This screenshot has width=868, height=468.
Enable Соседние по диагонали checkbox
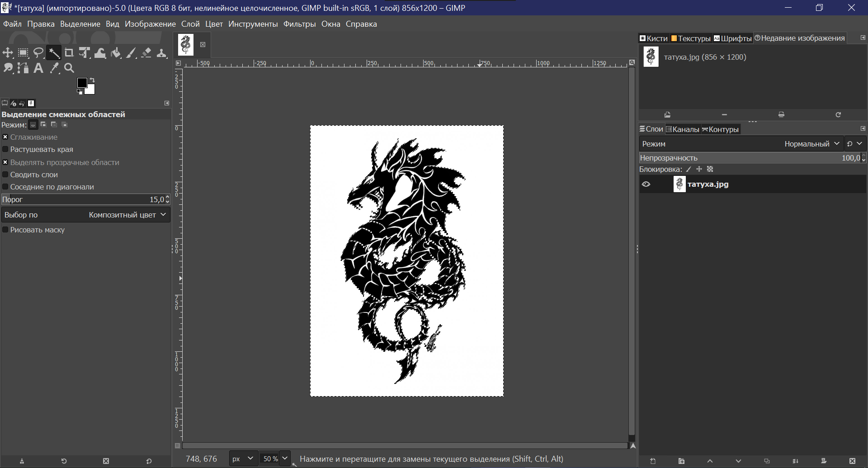tap(5, 187)
